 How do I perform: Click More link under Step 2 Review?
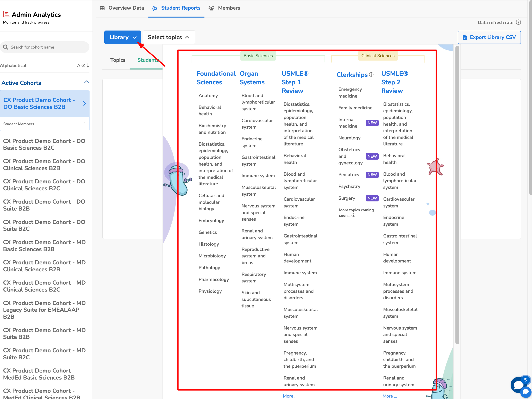(x=390, y=396)
